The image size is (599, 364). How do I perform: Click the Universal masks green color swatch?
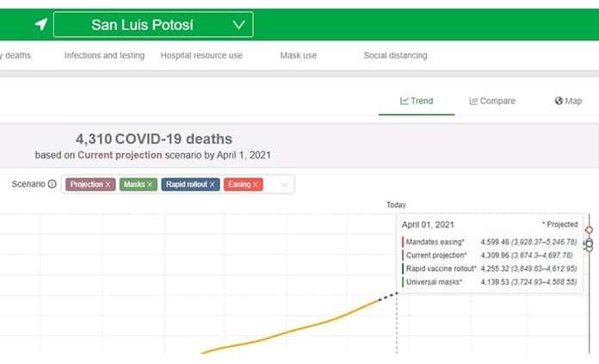[403, 281]
